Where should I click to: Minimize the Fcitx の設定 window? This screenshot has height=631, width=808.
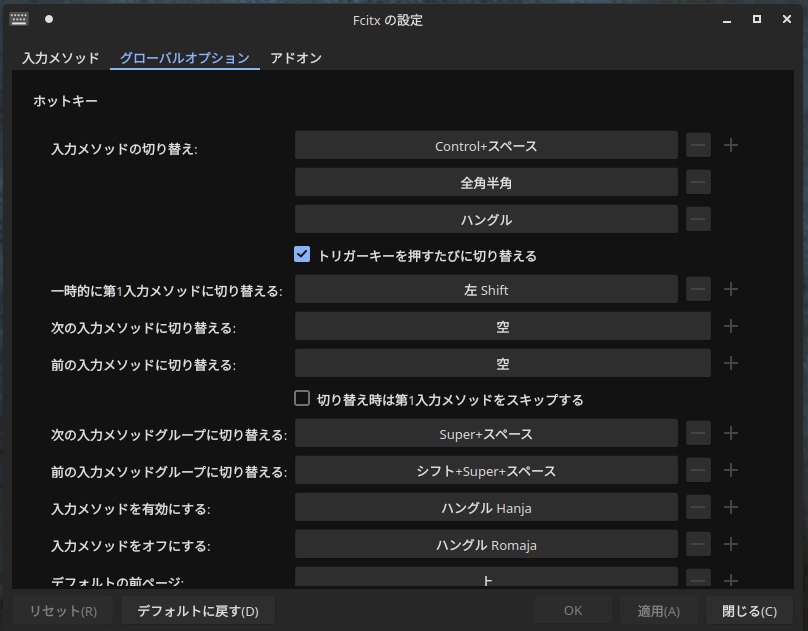[727, 20]
